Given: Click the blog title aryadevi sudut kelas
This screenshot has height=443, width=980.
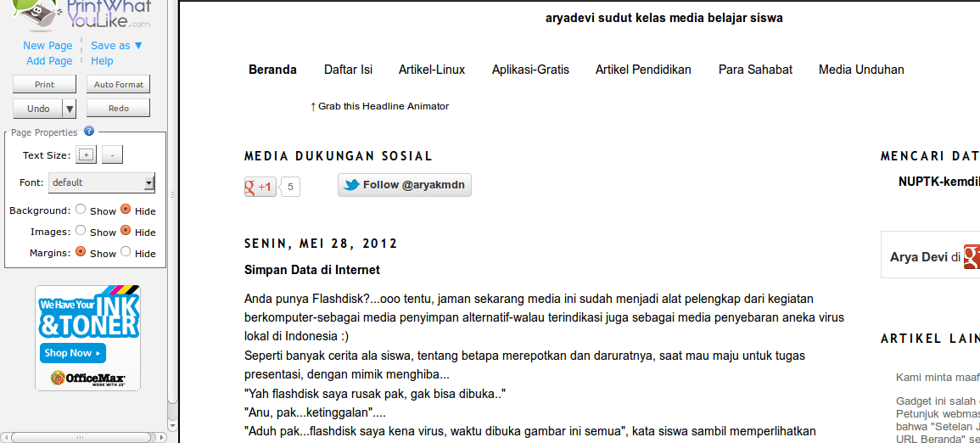Looking at the screenshot, I should click(x=664, y=18).
